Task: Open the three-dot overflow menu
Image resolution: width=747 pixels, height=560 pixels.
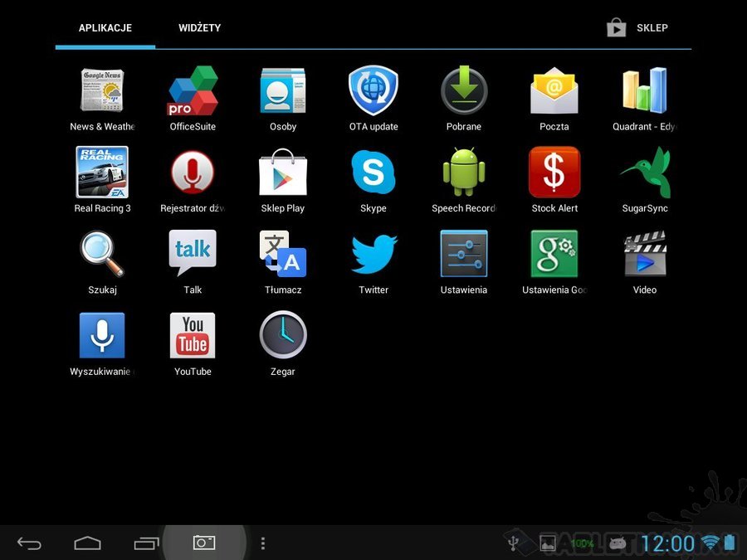Action: pos(263,543)
